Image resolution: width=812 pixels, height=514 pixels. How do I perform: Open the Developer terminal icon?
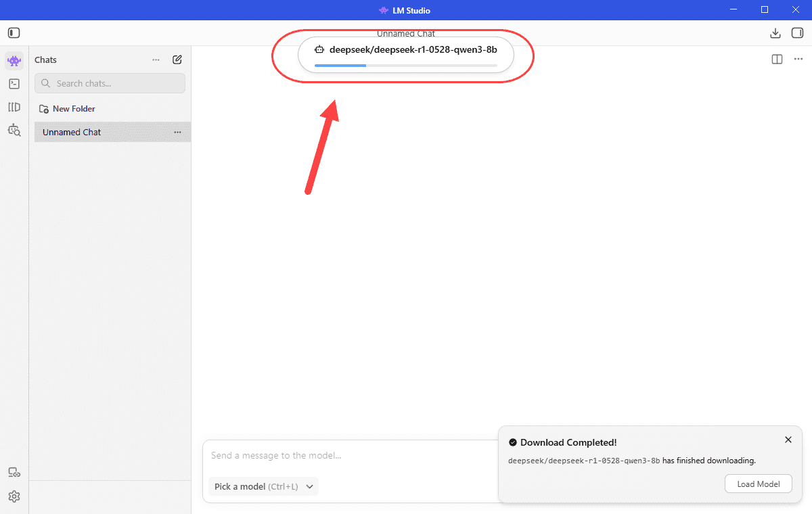click(14, 84)
